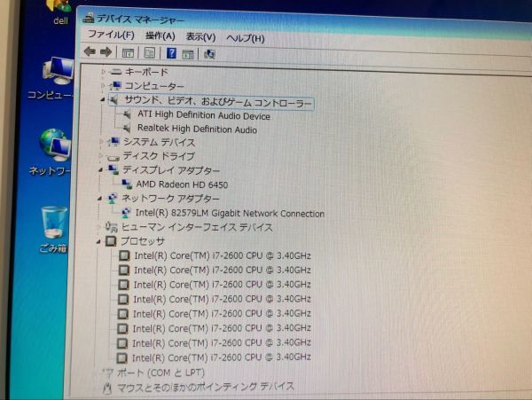
Task: Select 'ネットワーク アダプター' label
Action: click(170, 199)
